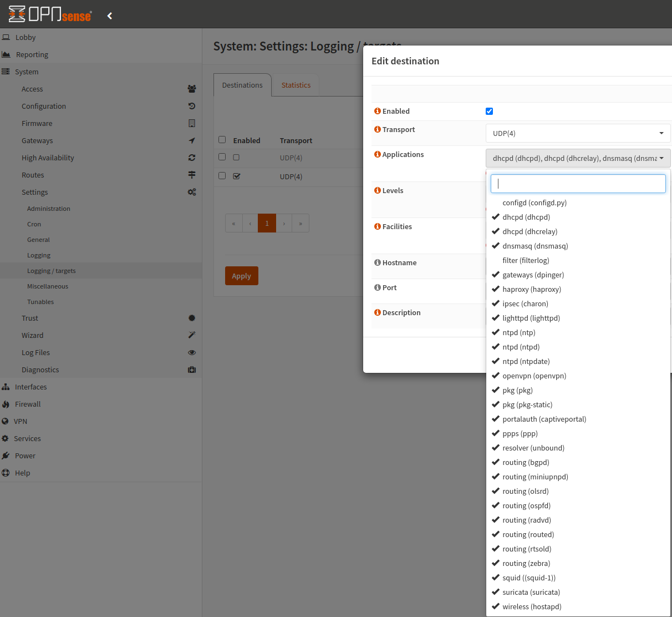Click the Description info icon

(x=378, y=312)
